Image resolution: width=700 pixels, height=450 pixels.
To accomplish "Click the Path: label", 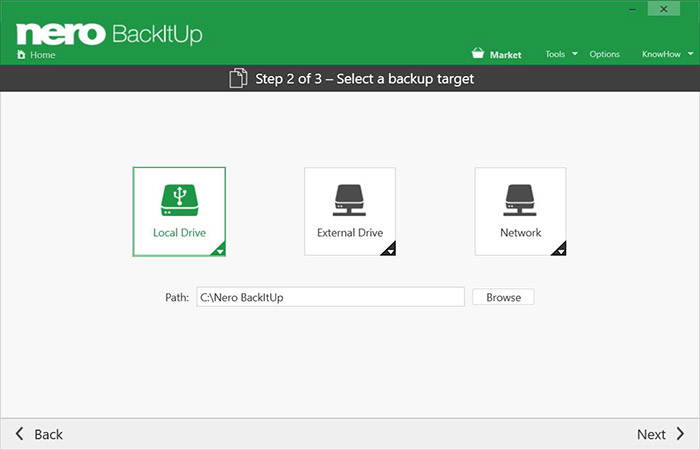I will click(177, 297).
